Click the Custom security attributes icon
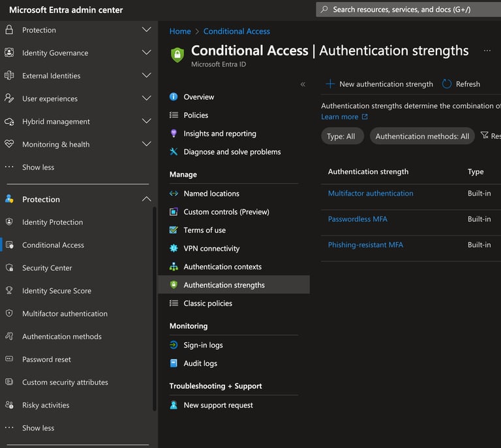The image size is (501, 448). (x=9, y=382)
